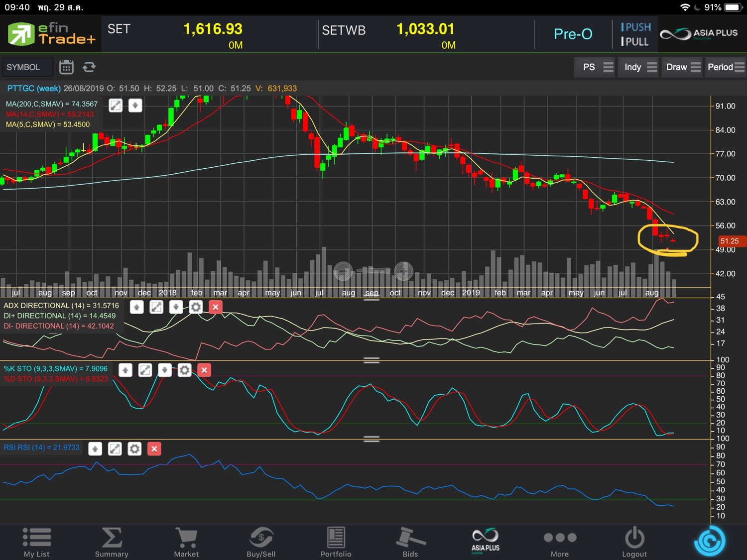Open the More menu
Screen dimensions: 747x560
pos(560,542)
